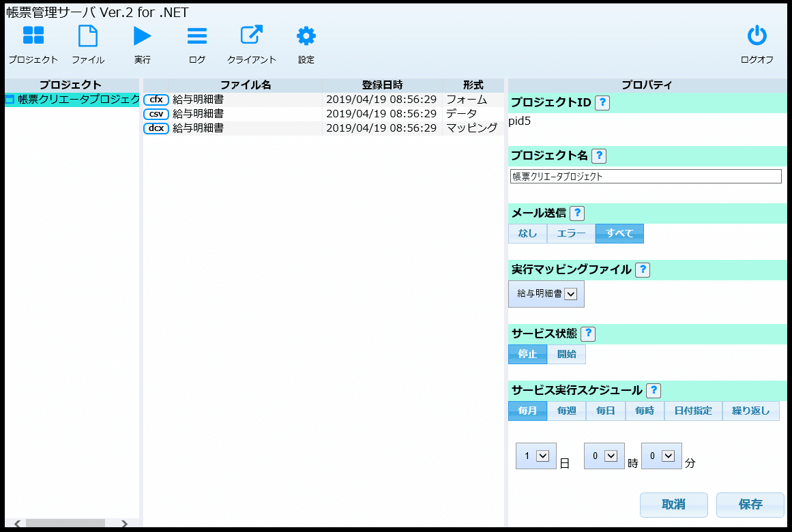Image resolution: width=792 pixels, height=532 pixels.
Task: Click the date in the dcx row
Action: 381,128
